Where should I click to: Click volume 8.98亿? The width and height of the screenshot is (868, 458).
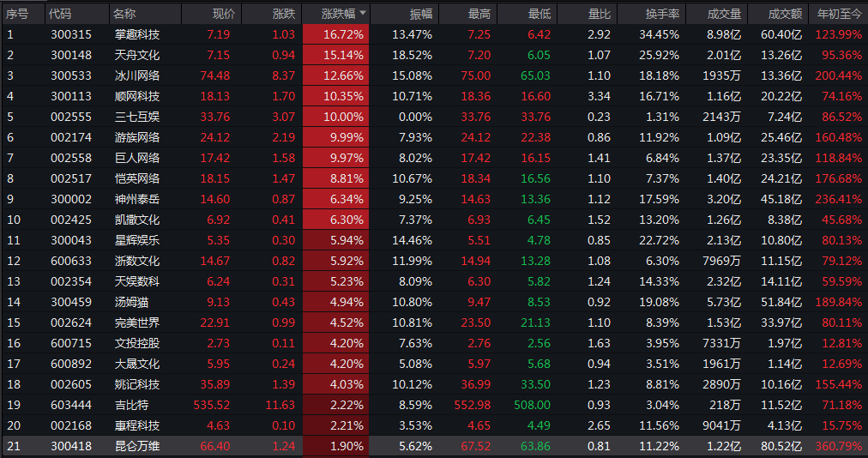(x=724, y=34)
